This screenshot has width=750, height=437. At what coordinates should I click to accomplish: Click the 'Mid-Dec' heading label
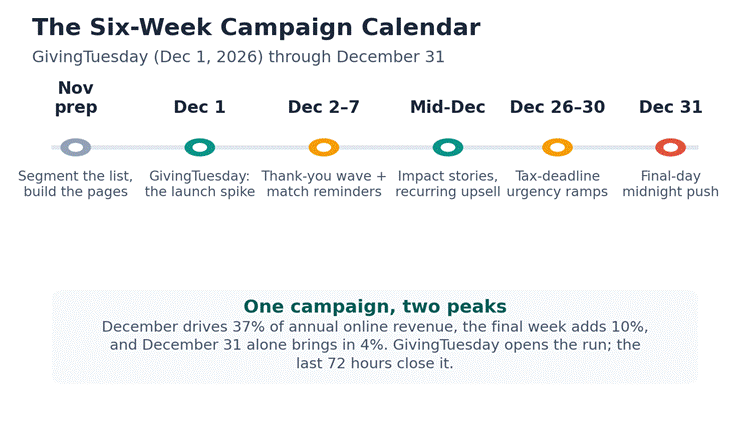point(448,107)
